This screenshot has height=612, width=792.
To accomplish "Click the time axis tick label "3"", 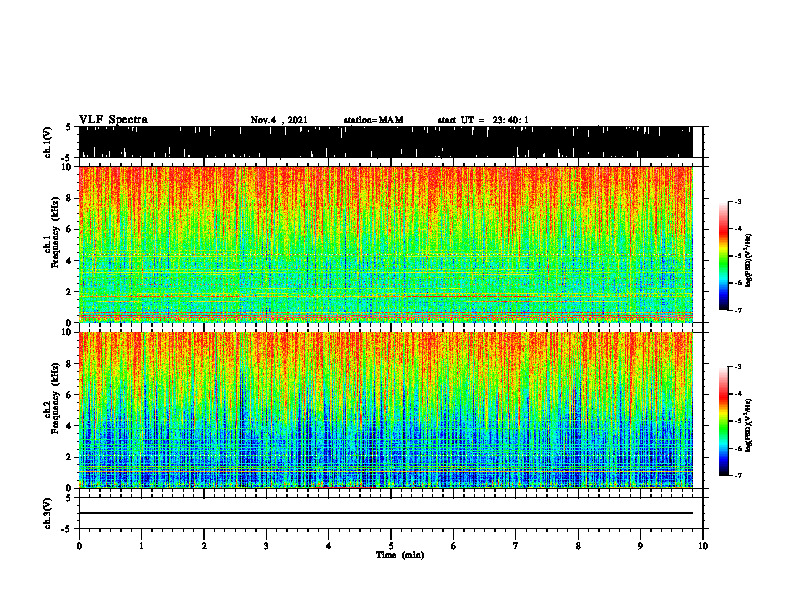I will (x=266, y=546).
